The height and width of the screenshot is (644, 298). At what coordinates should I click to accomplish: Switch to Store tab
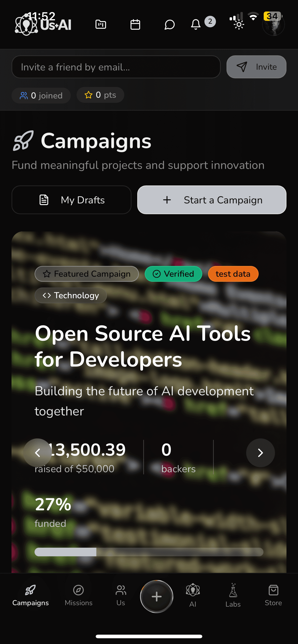pyautogui.click(x=273, y=596)
